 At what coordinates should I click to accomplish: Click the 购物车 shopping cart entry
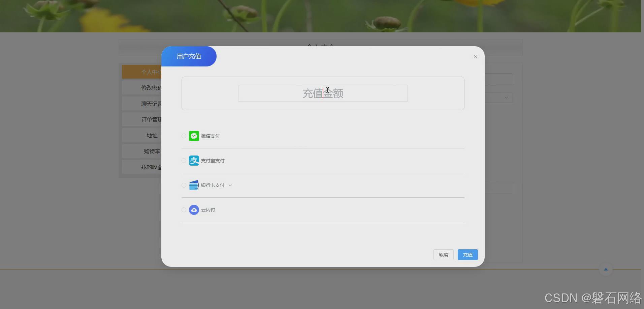click(152, 151)
